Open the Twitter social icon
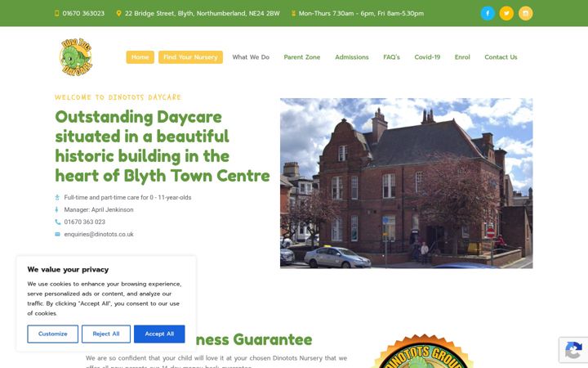The image size is (588, 368). (x=506, y=14)
